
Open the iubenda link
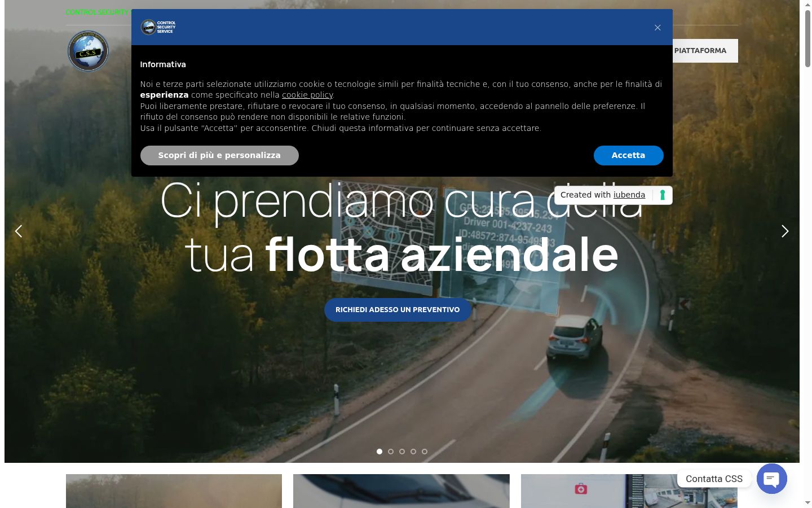coord(629,195)
